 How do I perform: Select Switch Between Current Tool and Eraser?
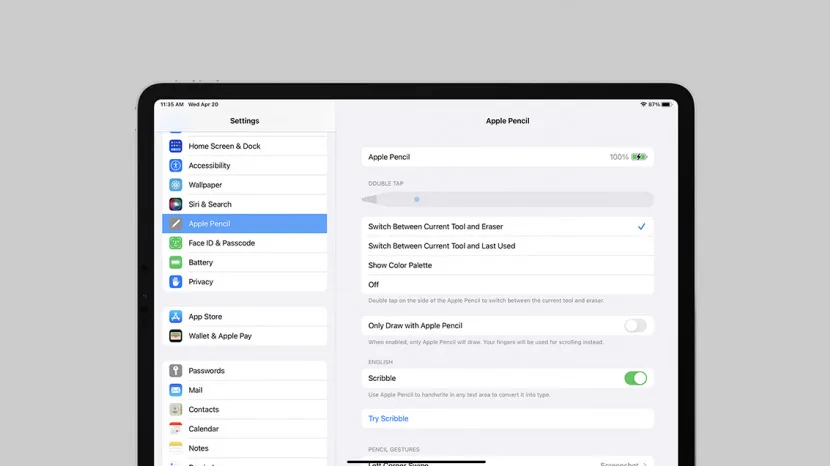tap(507, 227)
